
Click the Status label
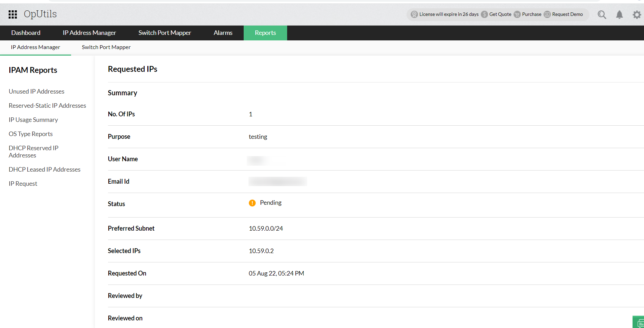click(x=116, y=204)
